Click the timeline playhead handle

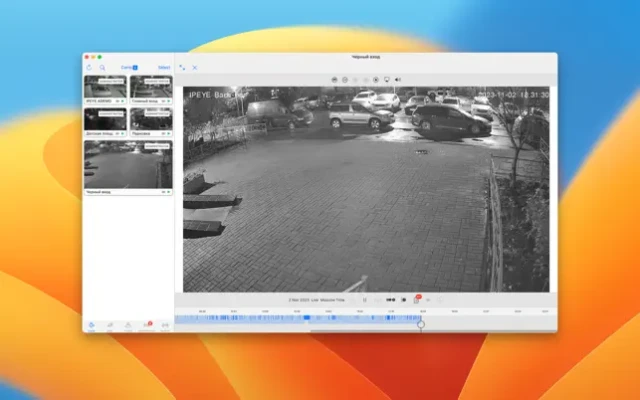pyautogui.click(x=421, y=323)
